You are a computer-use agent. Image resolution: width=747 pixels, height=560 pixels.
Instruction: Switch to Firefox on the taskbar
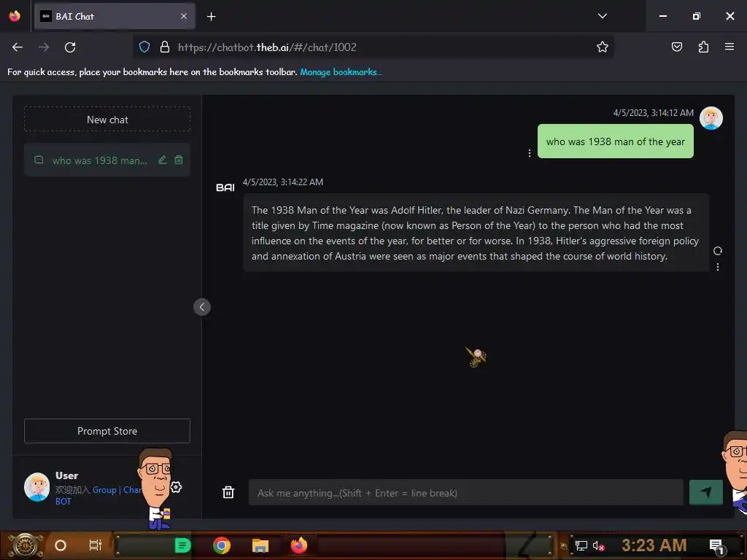coord(299,545)
